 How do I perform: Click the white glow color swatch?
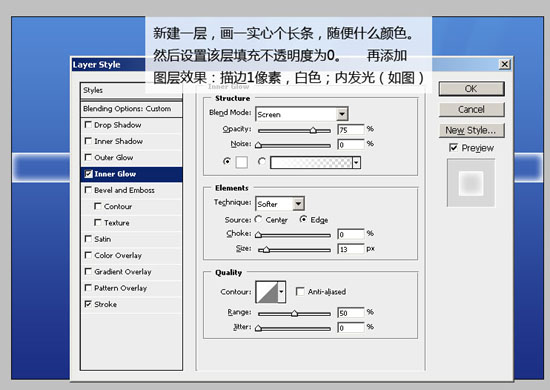(x=242, y=162)
